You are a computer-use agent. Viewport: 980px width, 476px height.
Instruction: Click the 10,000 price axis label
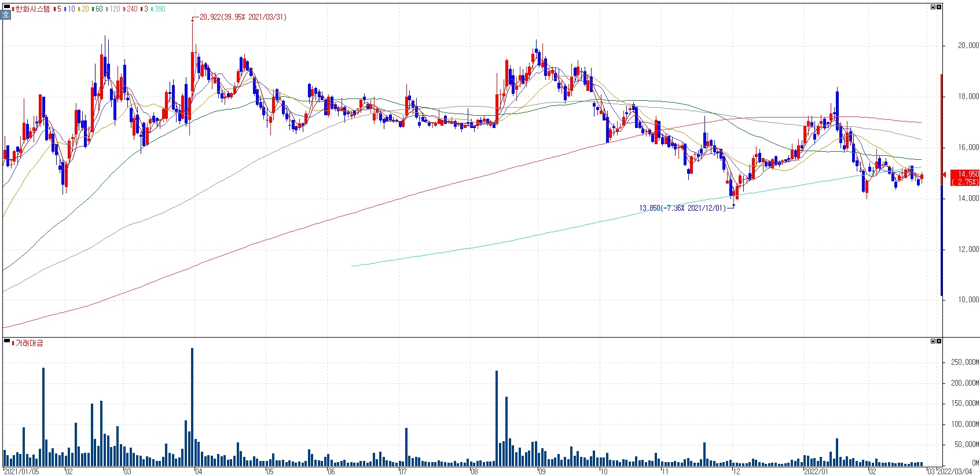[968, 299]
